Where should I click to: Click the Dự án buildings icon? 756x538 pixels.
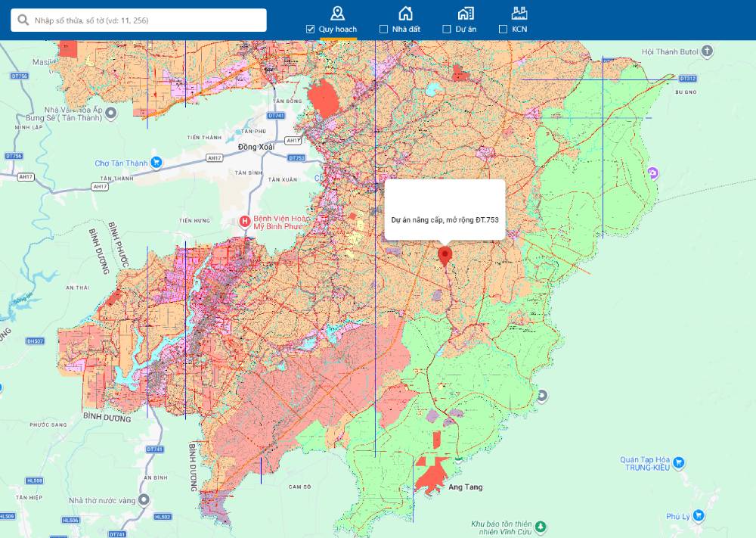466,13
